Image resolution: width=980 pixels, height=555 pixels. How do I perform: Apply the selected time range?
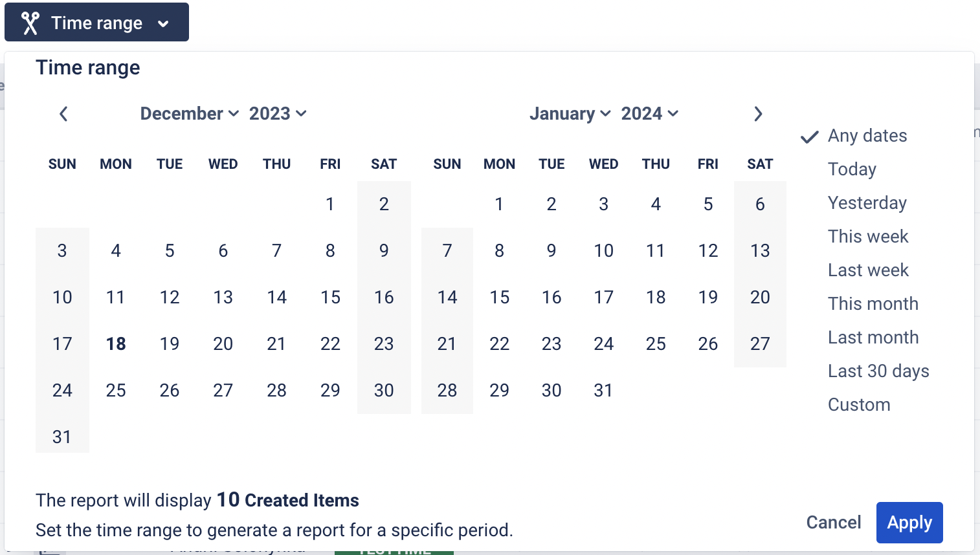909,523
